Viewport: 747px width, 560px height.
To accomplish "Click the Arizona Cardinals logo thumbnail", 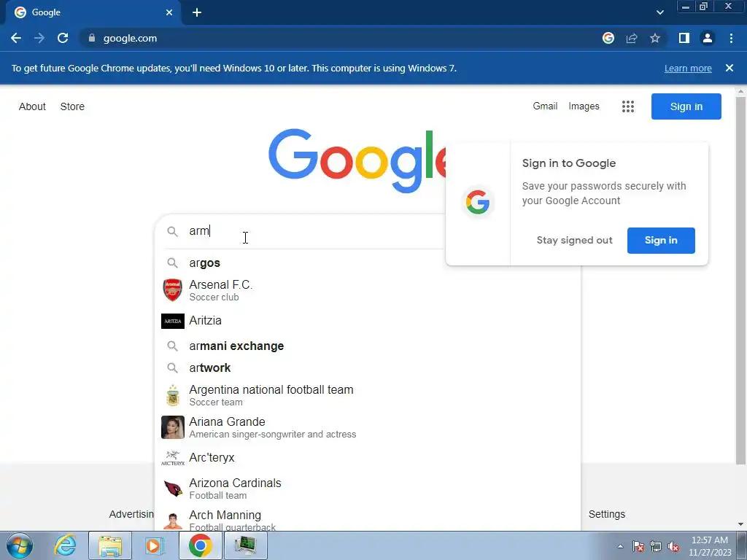I will tap(172, 488).
